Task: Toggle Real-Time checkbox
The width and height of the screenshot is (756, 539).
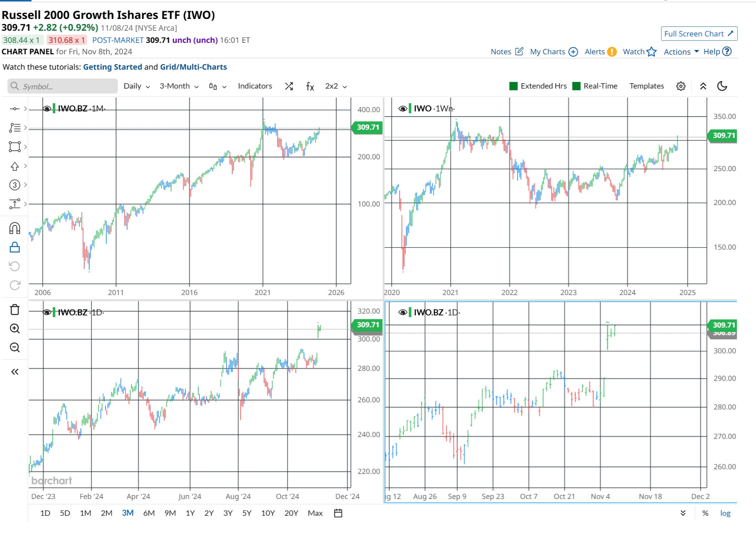Action: (576, 86)
